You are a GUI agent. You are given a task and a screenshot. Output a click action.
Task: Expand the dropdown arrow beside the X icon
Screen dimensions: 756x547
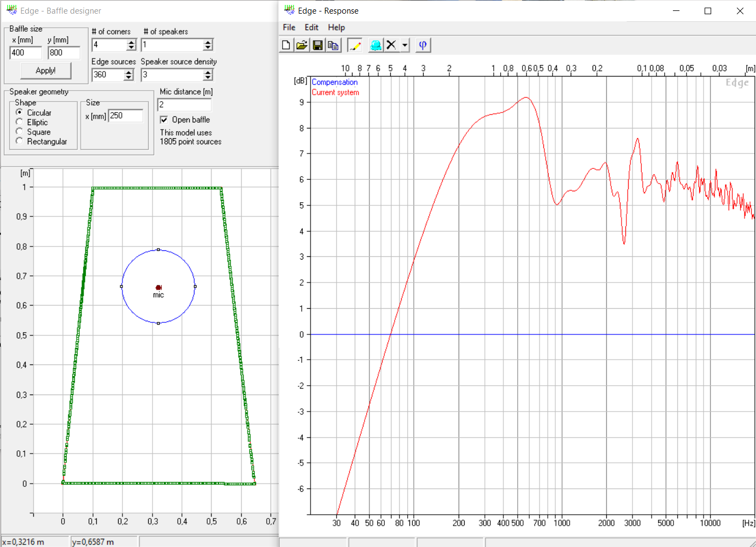point(405,45)
